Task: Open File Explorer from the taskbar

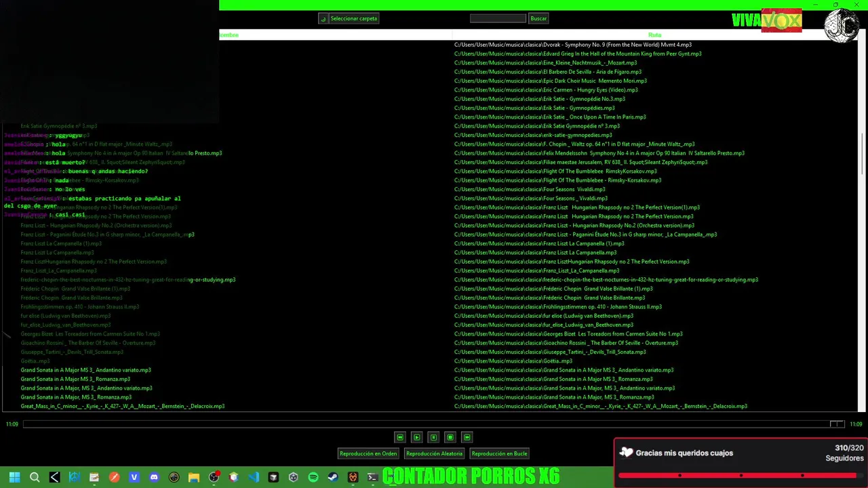Action: pyautogui.click(x=194, y=477)
